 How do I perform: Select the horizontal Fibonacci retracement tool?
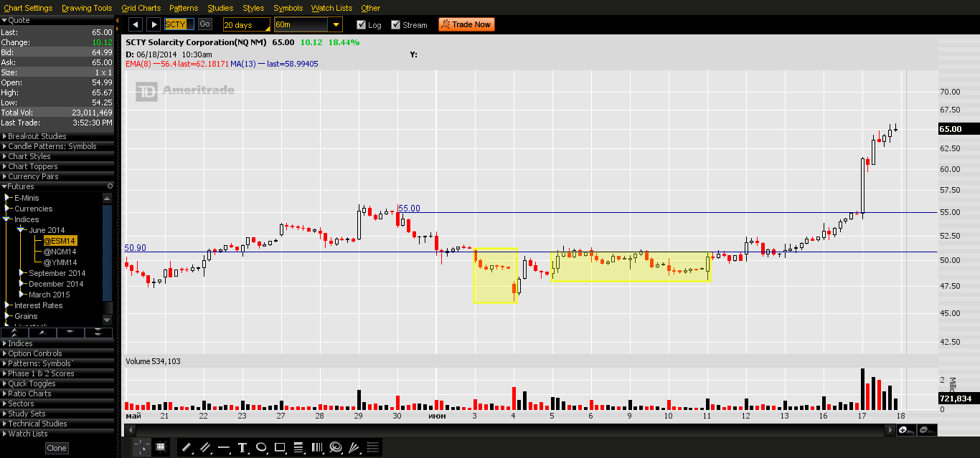(x=298, y=447)
